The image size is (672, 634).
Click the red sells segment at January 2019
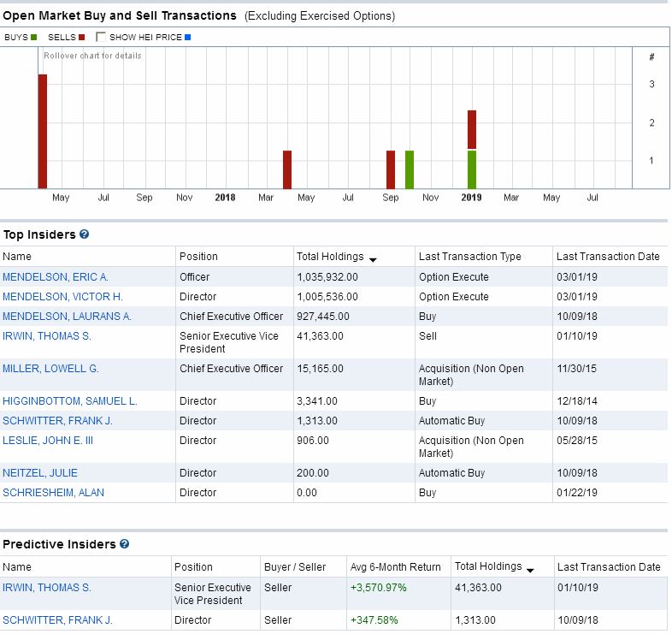(x=472, y=129)
